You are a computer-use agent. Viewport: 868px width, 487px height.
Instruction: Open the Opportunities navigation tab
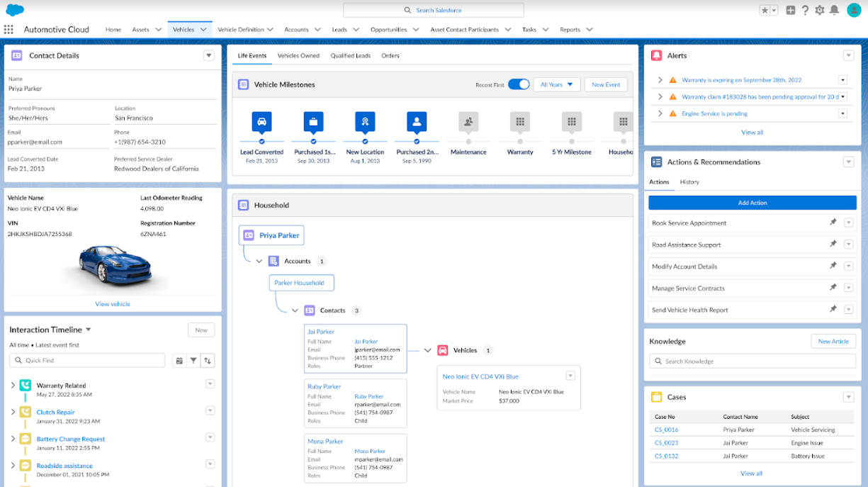(x=388, y=30)
